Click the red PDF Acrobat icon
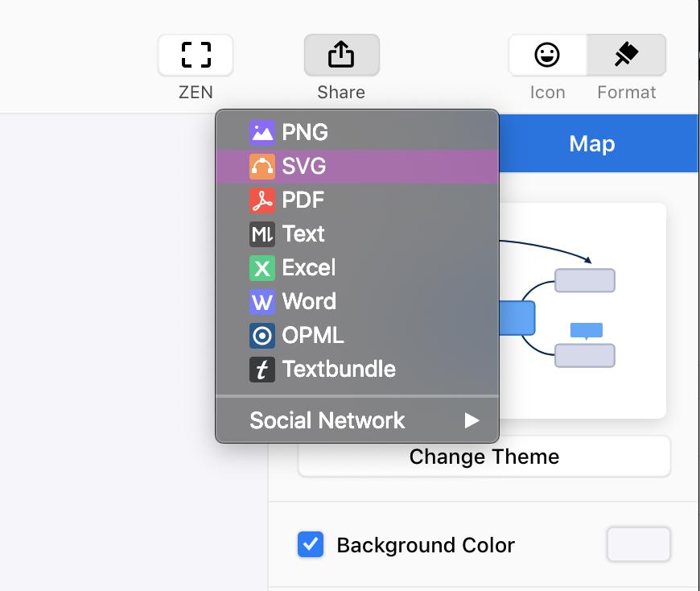 [x=262, y=200]
